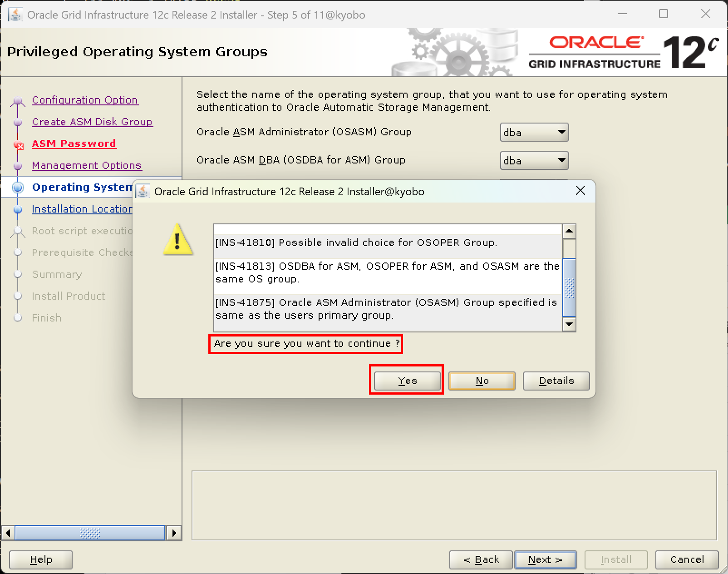Viewport: 728px width, 574px height.
Task: Select the Operating System Groups step
Action: tap(82, 187)
